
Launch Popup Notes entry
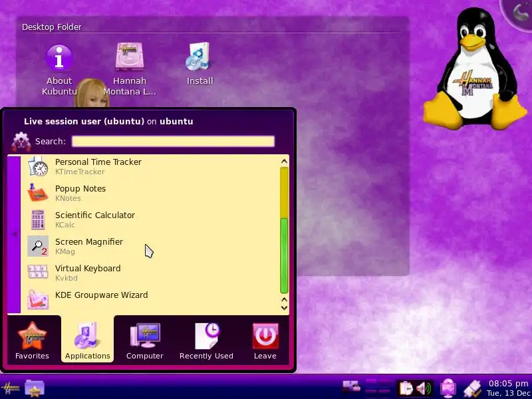coord(150,193)
